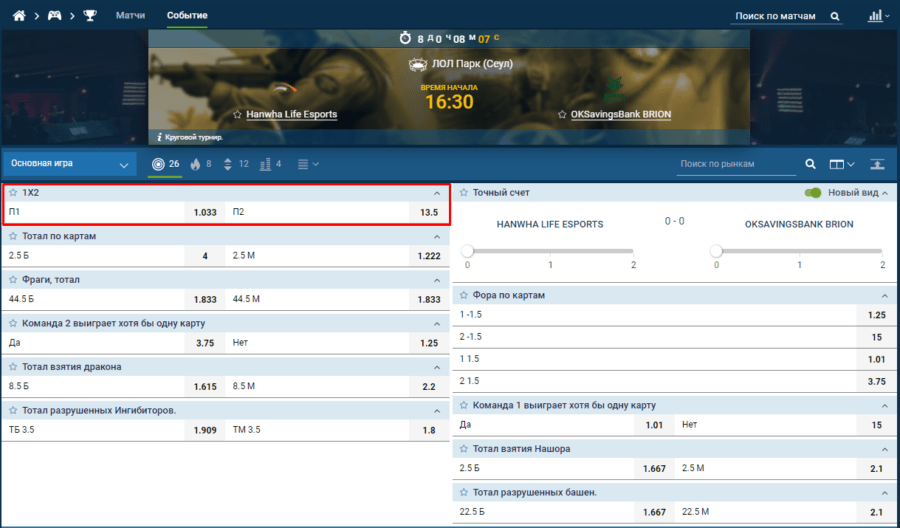The image size is (900, 528).
Task: Open the statistics bar chart icon
Action: coord(876,16)
